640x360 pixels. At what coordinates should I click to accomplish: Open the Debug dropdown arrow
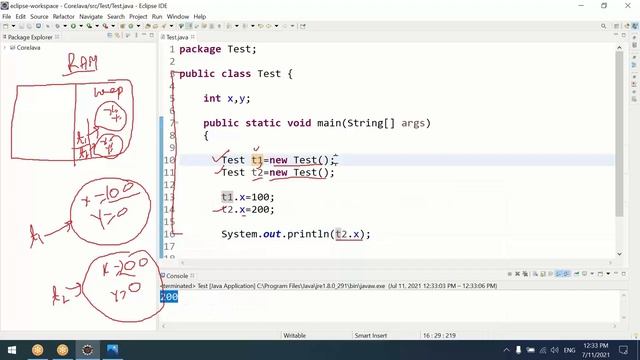[x=65, y=26]
